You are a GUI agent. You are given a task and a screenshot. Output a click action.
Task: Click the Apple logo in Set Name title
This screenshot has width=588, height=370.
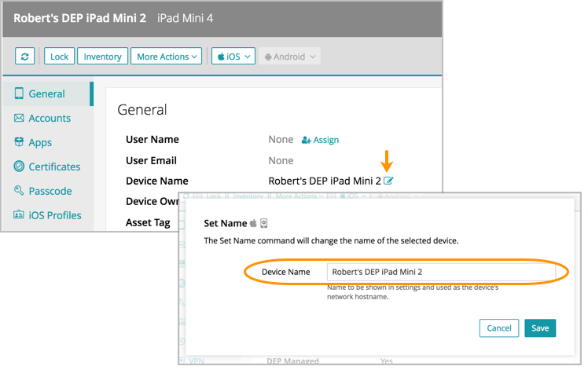click(254, 223)
